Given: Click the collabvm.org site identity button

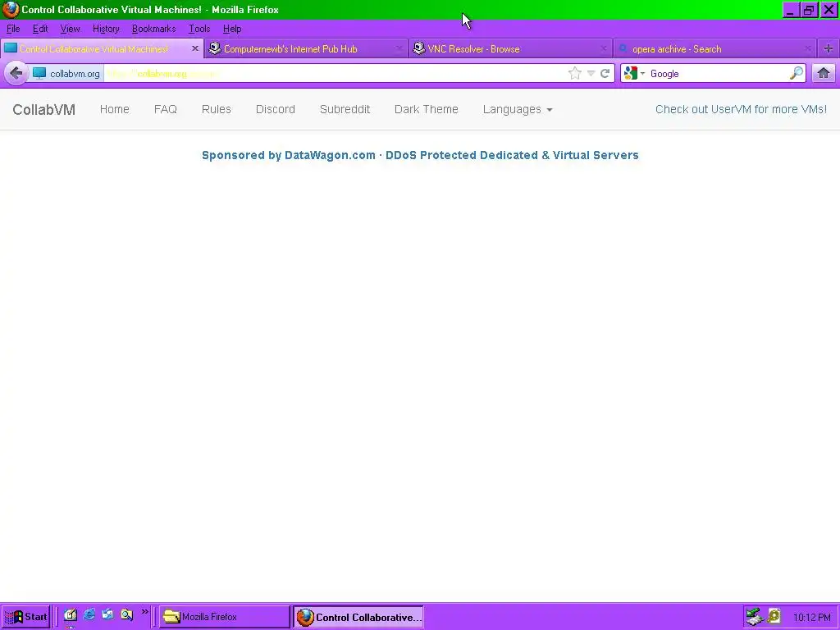Looking at the screenshot, I should coord(66,73).
